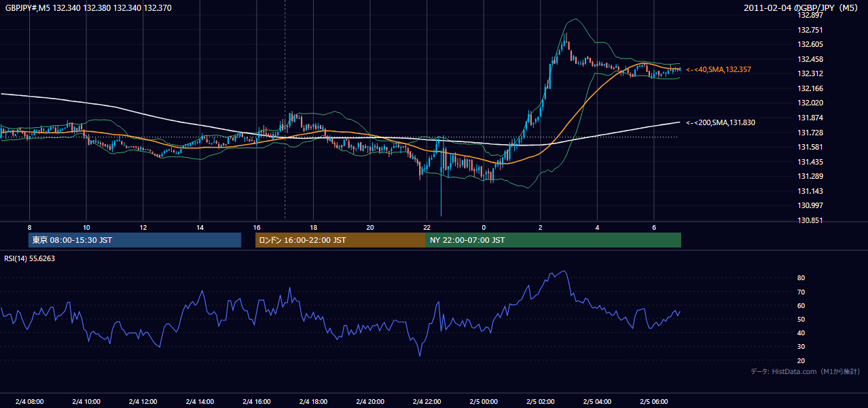Click the hour label 4 below the price chart

[597, 227]
